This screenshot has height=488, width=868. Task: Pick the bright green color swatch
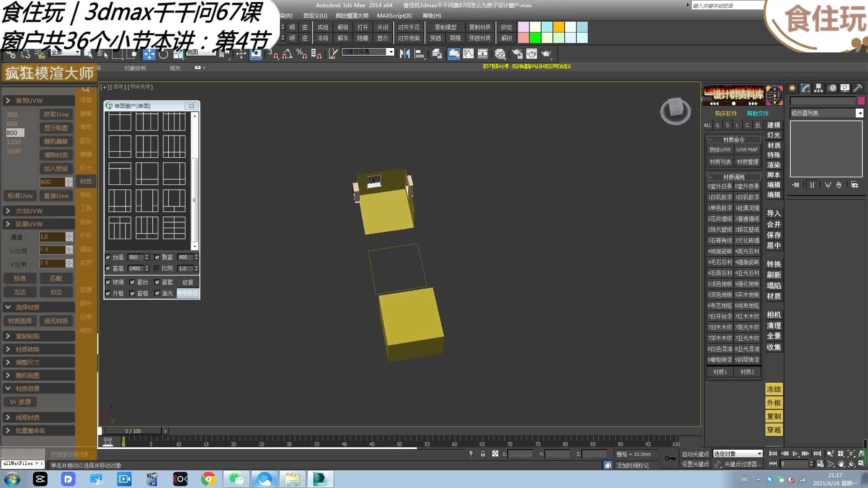535,38
